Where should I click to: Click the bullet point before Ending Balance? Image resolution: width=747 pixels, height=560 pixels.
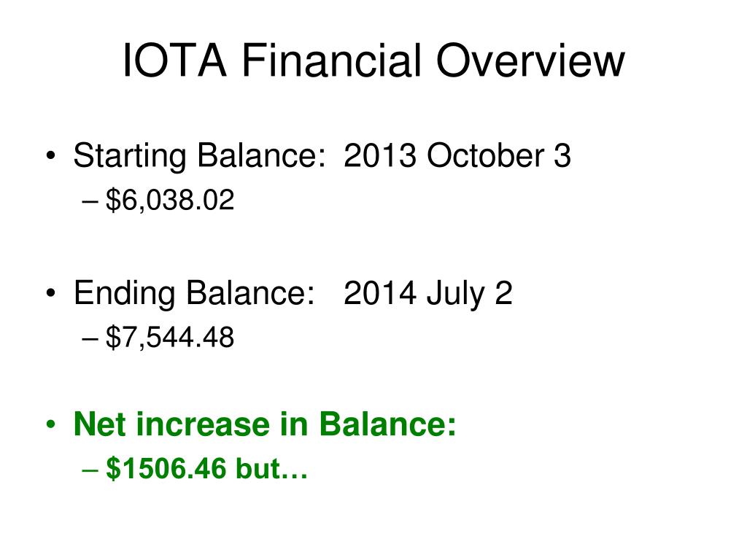coord(51,293)
